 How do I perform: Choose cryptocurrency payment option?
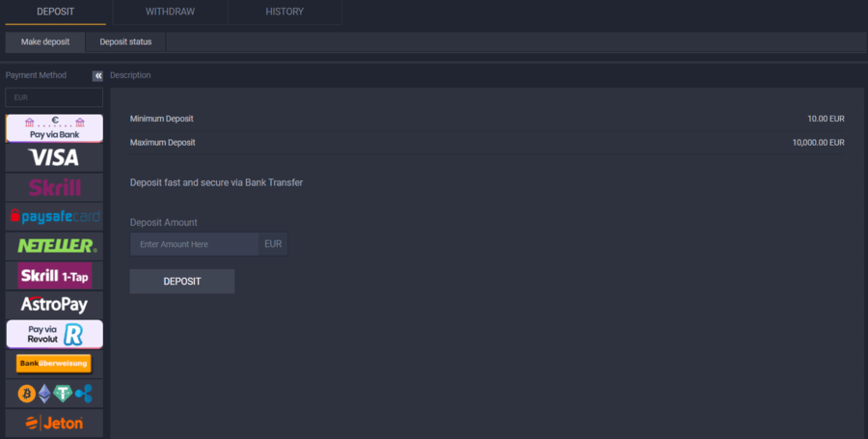[x=54, y=394]
